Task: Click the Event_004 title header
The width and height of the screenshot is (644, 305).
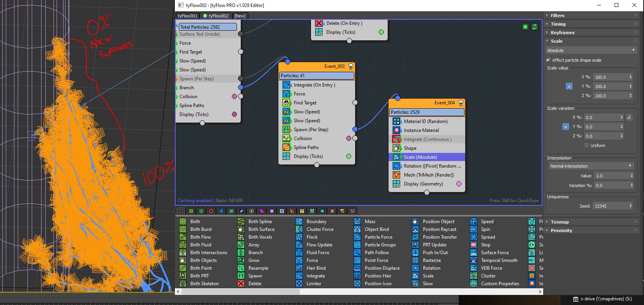Action: click(x=426, y=103)
